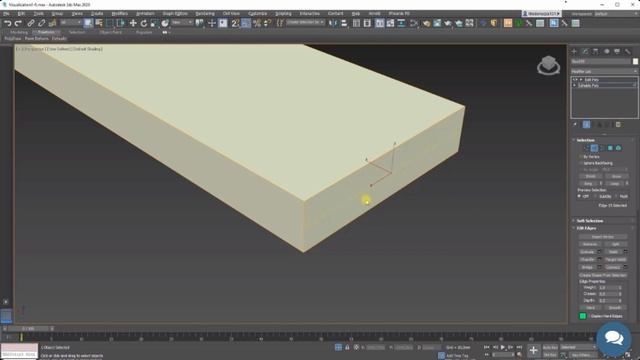Click the Align tool icon
The image size is (640, 360).
pyautogui.click(x=344, y=23)
